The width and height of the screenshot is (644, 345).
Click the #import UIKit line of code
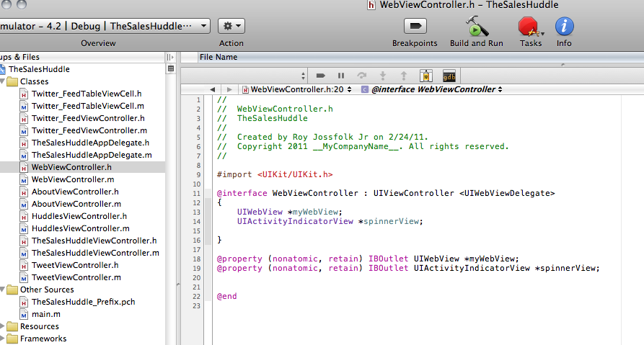tap(275, 174)
